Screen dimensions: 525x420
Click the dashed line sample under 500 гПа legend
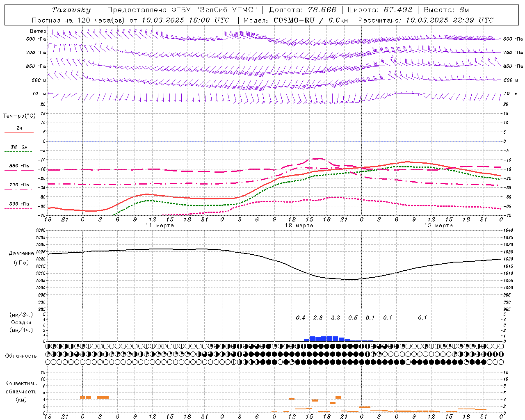pyautogui.click(x=19, y=209)
